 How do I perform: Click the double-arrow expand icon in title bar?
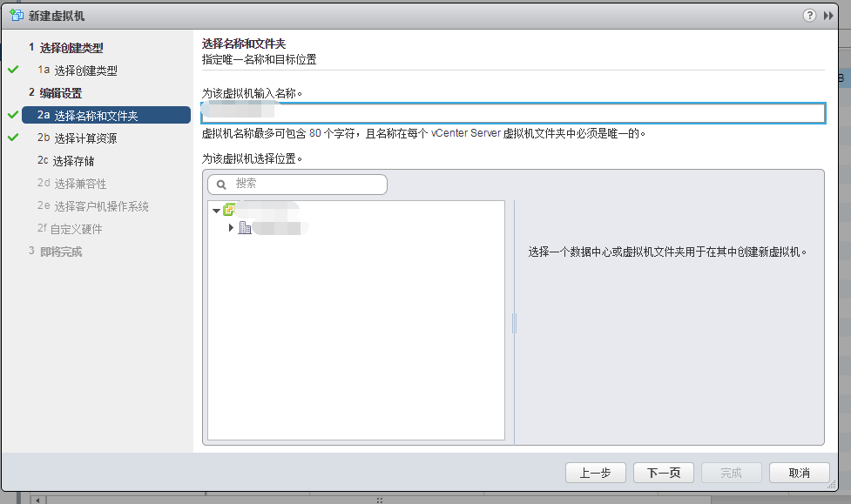pos(828,16)
